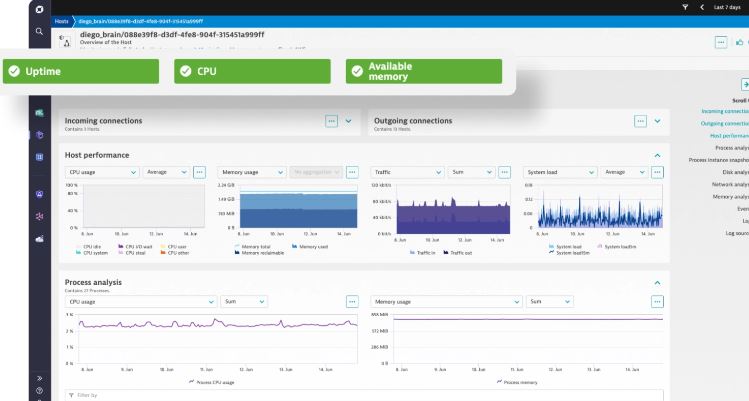Screen dimensions: 749x401
Task: Open the purple cube icon in the sidebar
Action: point(39,135)
